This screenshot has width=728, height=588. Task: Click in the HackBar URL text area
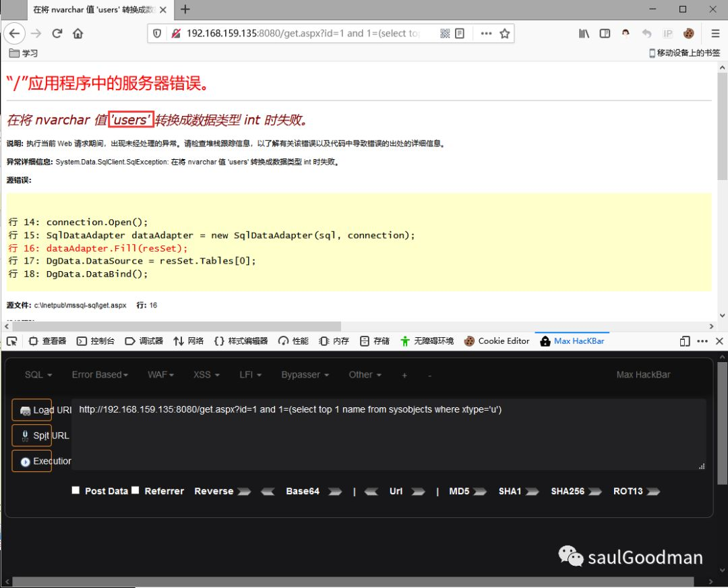point(389,434)
